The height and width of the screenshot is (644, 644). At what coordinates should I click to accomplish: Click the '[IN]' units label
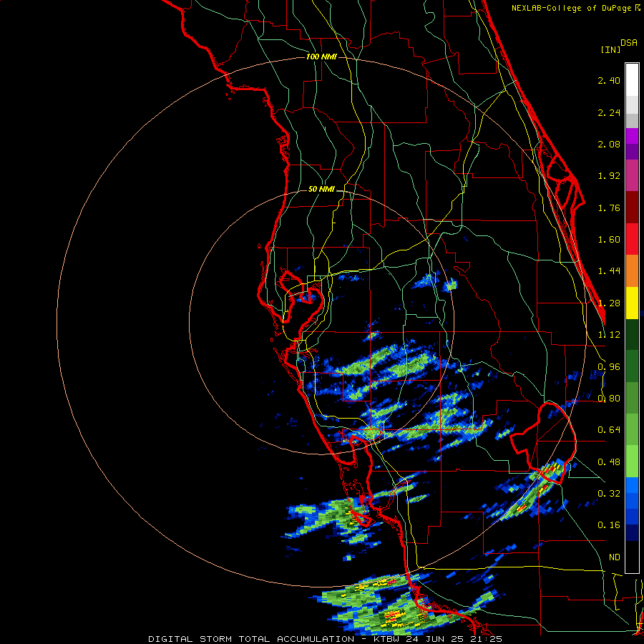coord(610,49)
